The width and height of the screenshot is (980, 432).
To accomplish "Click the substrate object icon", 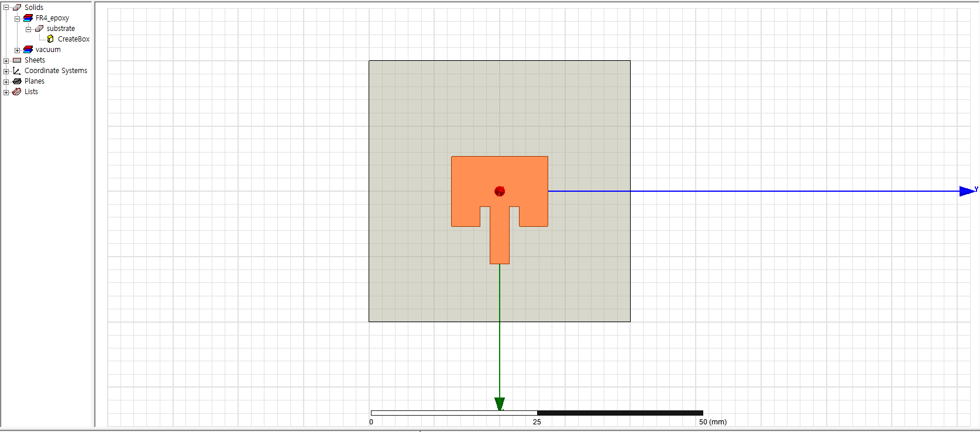I will click(x=39, y=29).
